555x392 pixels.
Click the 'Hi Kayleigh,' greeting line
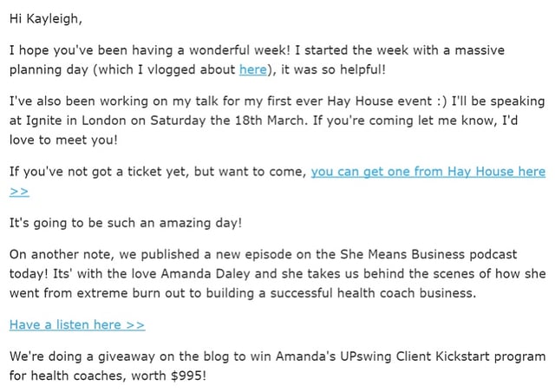coord(46,19)
